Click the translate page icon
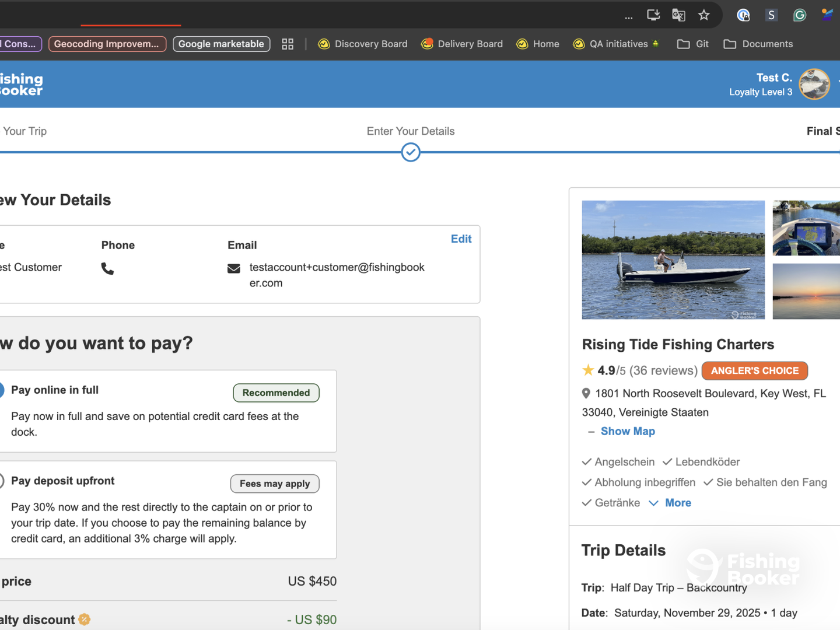Image resolution: width=840 pixels, height=630 pixels. click(678, 15)
